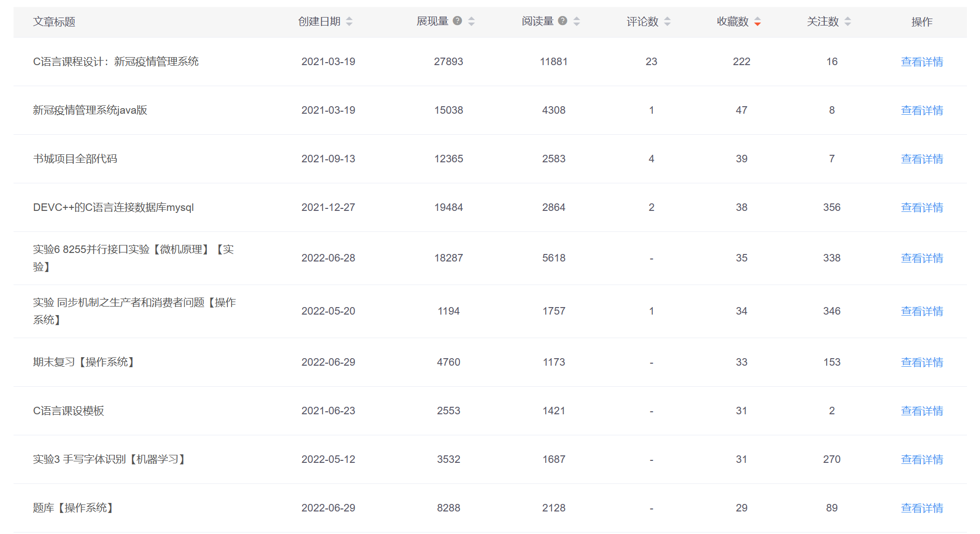Click 展现量 help question mark icon
980x534 pixels.
[x=457, y=21]
